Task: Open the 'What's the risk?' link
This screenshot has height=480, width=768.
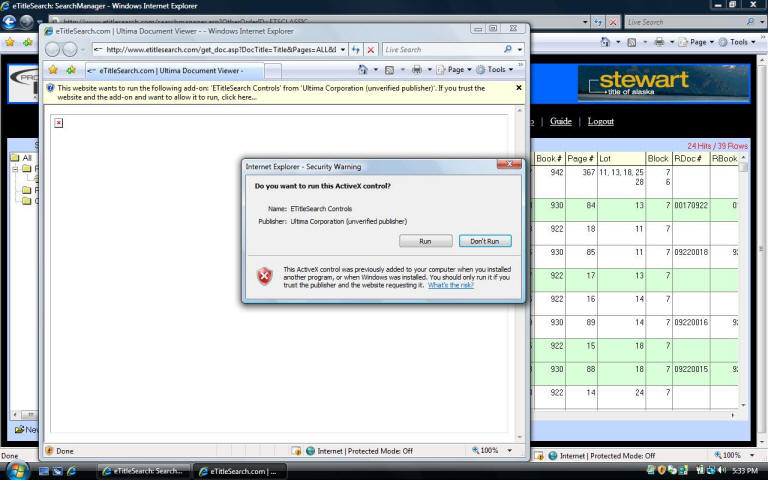Action: pos(451,285)
